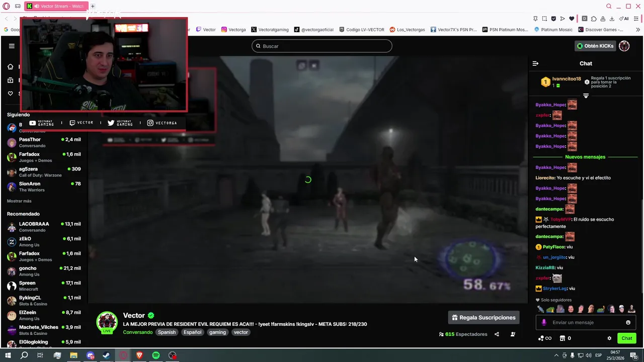Send message with green Chat button
The width and height of the screenshot is (644, 362).
click(x=626, y=338)
